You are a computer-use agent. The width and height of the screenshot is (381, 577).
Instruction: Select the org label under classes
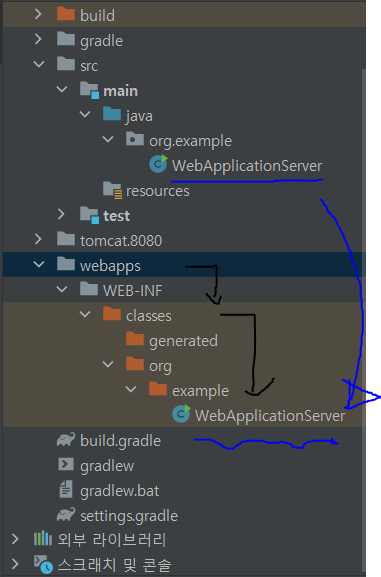[x=160, y=367]
